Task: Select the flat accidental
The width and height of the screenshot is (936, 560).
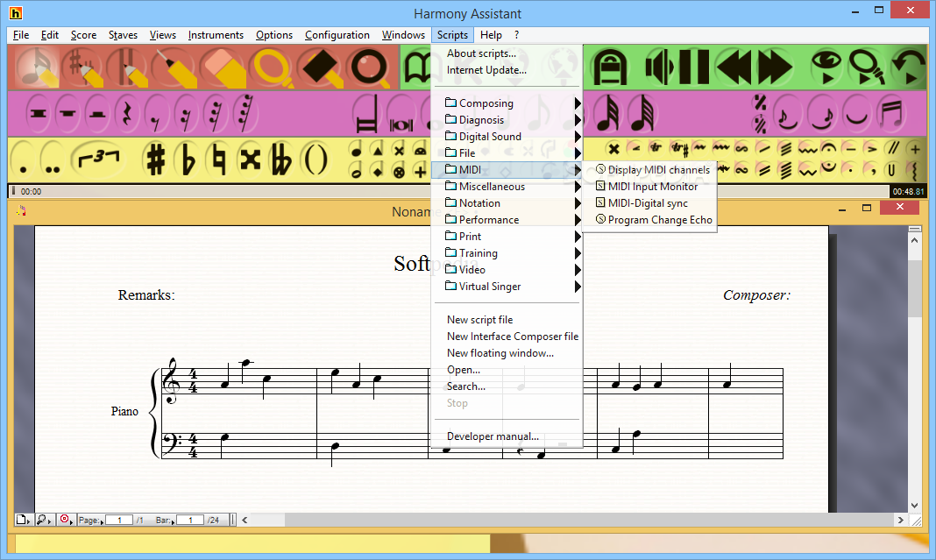Action: (188, 159)
